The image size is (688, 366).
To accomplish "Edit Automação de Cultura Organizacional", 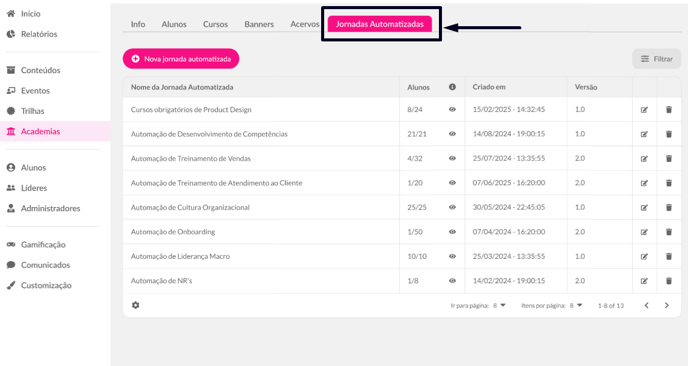I will [644, 208].
